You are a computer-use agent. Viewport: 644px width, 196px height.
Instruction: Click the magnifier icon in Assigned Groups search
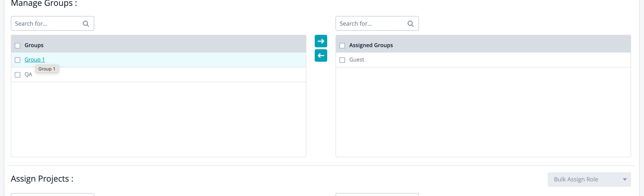pyautogui.click(x=410, y=24)
